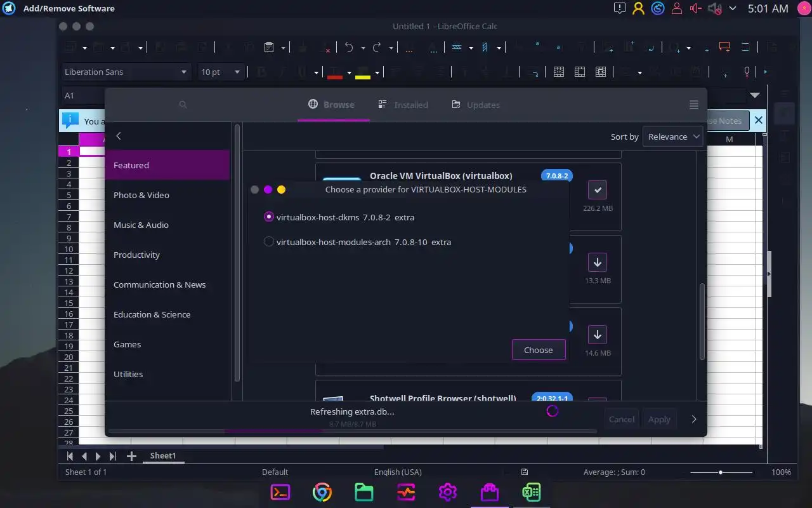Select the virtualbox-host-dkms provider option
The width and height of the screenshot is (812, 508).
pos(339,217)
